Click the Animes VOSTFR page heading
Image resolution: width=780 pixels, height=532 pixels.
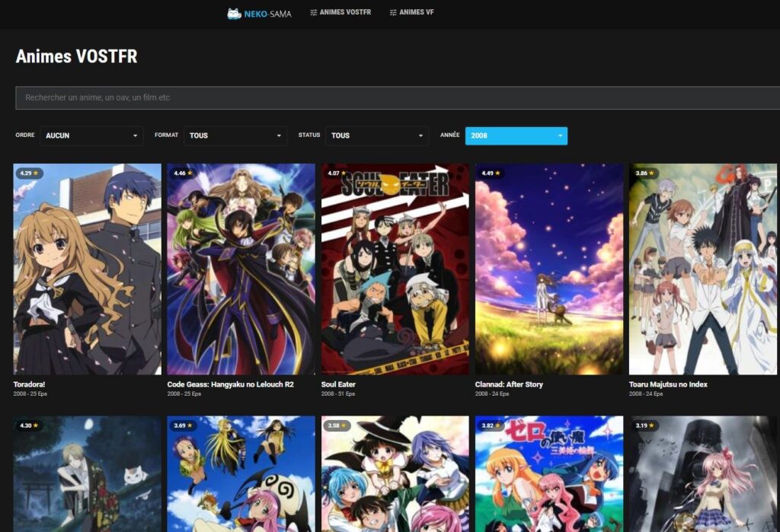77,56
